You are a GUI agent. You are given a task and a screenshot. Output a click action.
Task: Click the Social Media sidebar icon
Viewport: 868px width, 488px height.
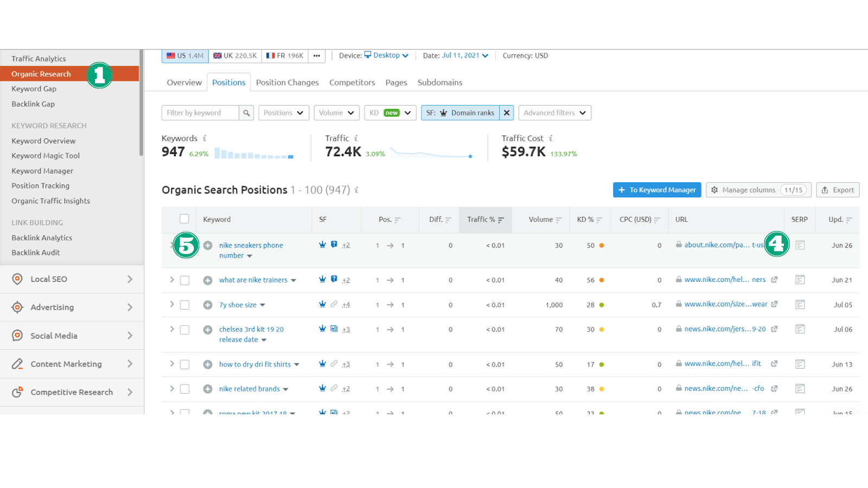pos(17,335)
